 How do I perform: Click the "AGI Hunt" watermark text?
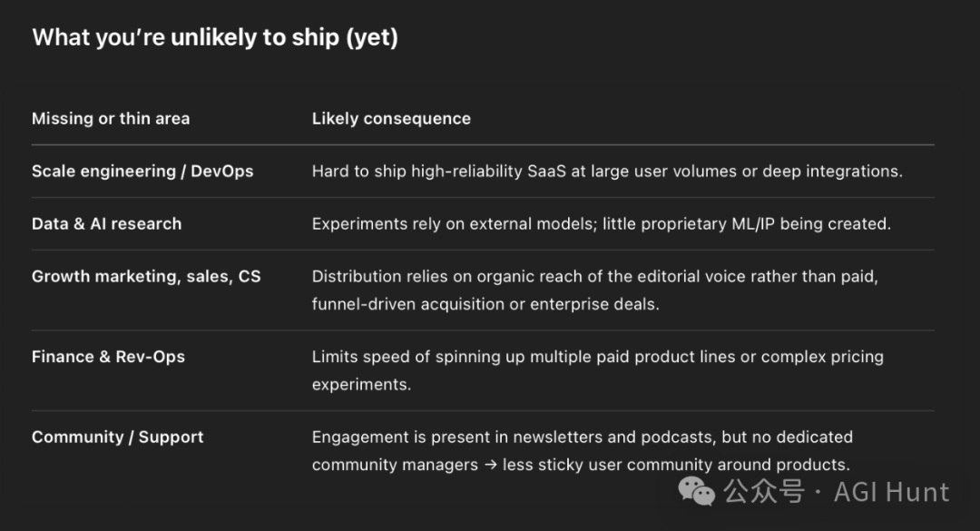click(891, 492)
